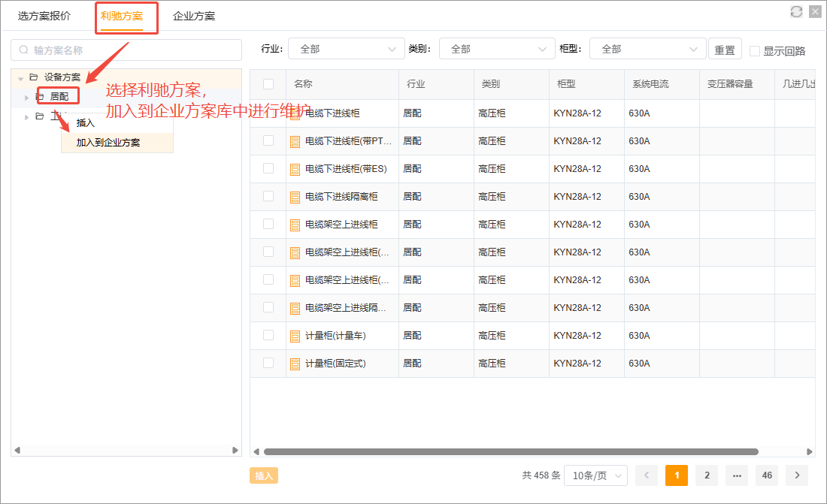Go to page 2
The image size is (827, 504).
707,475
